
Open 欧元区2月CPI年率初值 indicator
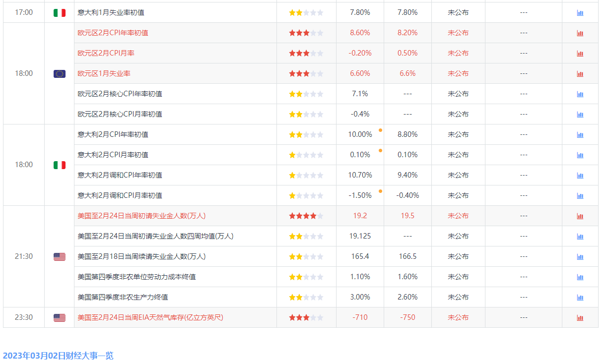[x=113, y=33]
